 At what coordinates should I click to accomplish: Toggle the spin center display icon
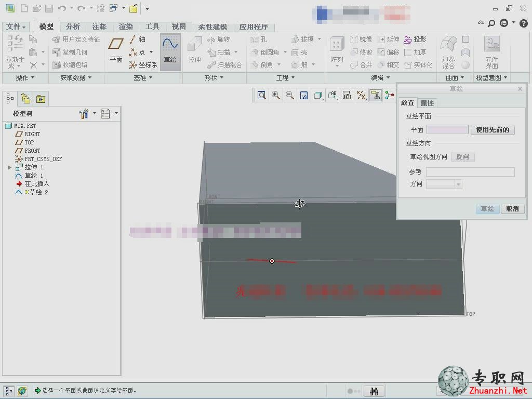(x=390, y=96)
